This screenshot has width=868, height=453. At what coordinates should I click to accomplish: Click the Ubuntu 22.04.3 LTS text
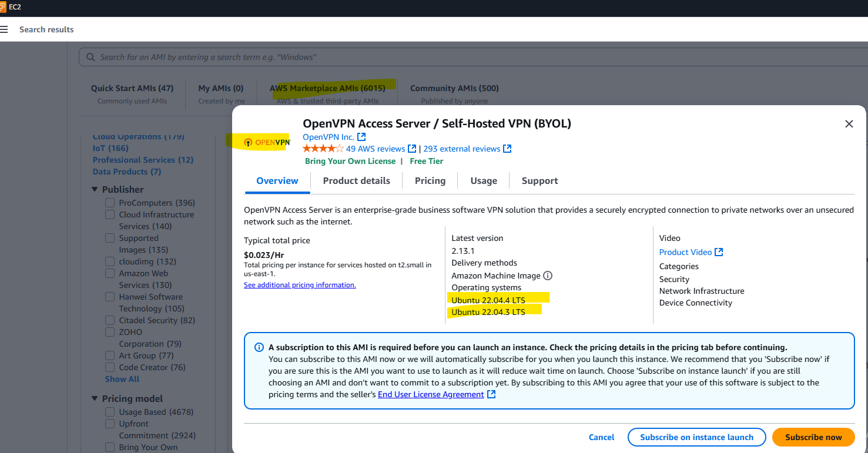coord(488,312)
